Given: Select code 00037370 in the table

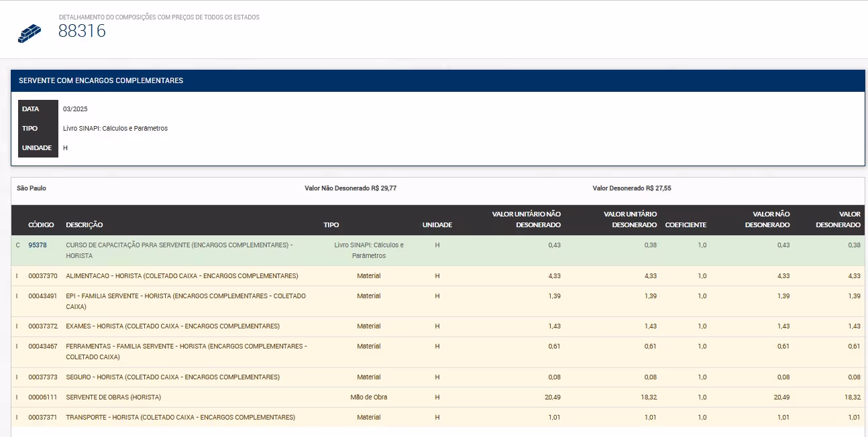Looking at the screenshot, I should click(43, 276).
